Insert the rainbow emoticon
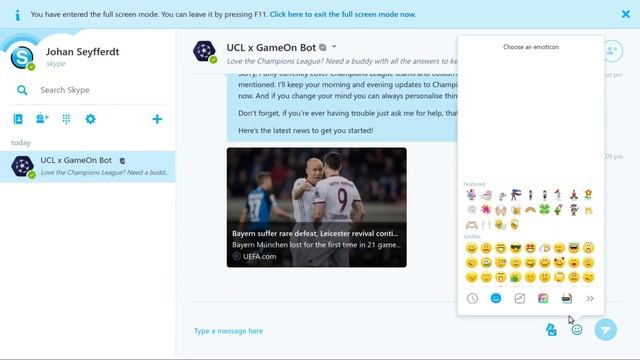The height and width of the screenshot is (360, 640). (530, 210)
